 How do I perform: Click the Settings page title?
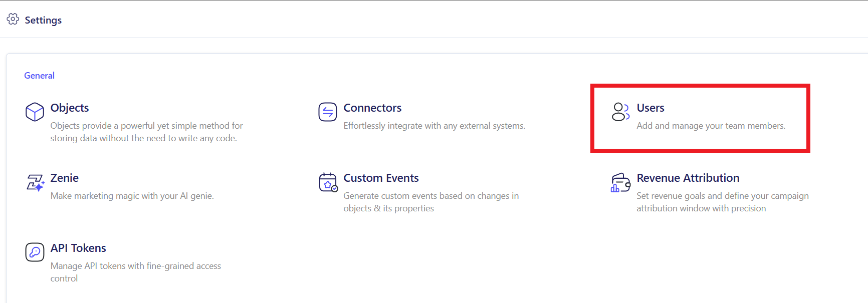(x=43, y=20)
